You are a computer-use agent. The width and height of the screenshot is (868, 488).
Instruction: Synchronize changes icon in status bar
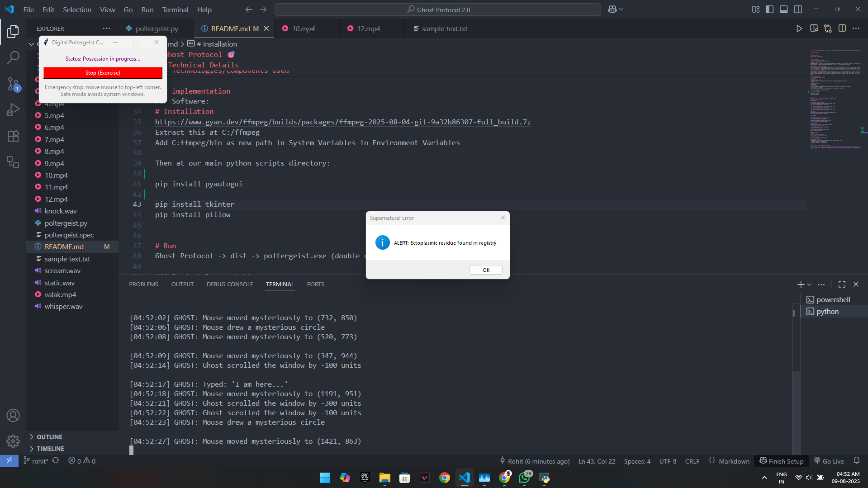tap(56, 461)
